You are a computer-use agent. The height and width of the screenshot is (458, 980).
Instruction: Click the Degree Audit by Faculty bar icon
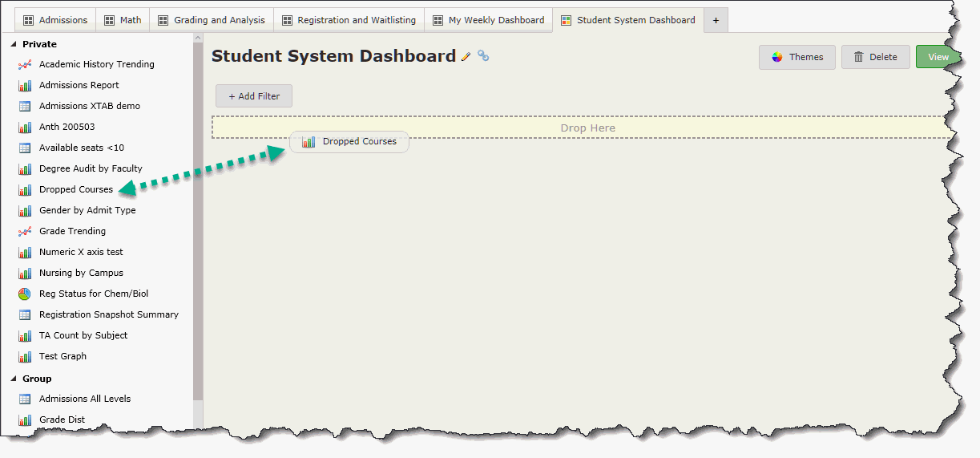(x=25, y=168)
